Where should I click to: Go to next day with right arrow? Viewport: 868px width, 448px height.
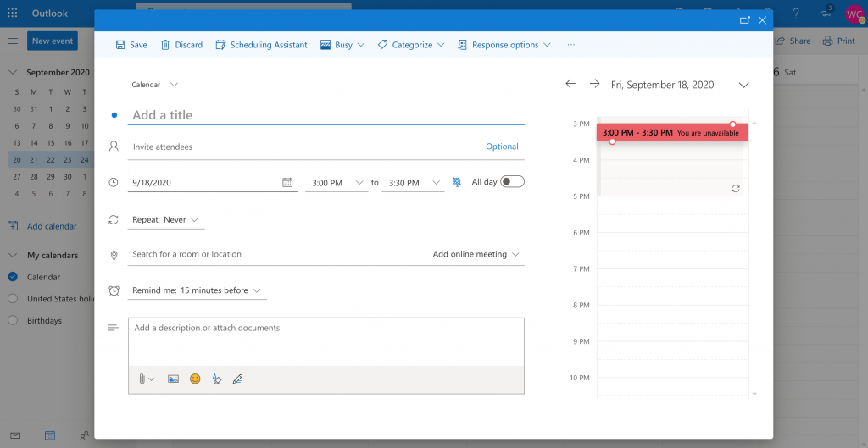point(594,84)
